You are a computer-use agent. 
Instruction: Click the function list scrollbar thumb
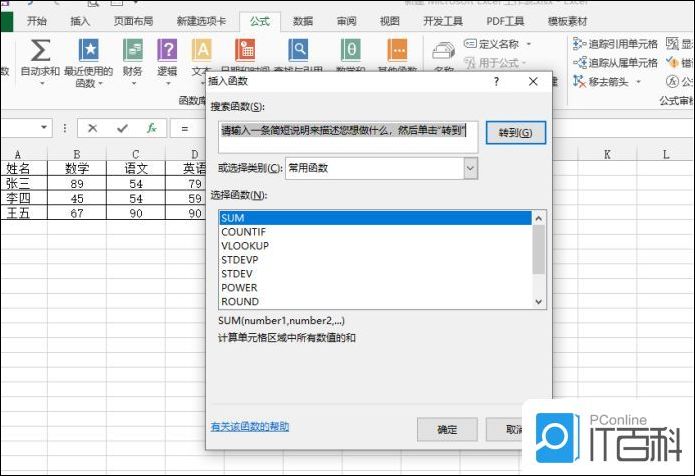539,250
